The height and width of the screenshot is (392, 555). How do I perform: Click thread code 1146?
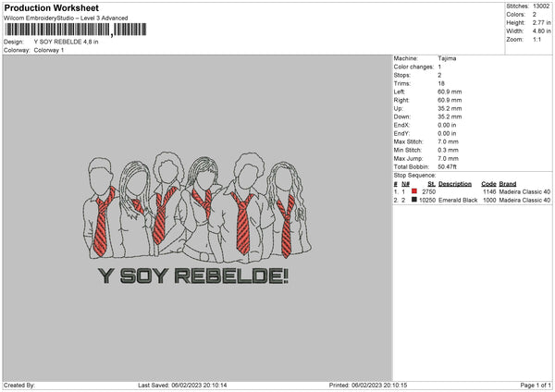(x=489, y=192)
